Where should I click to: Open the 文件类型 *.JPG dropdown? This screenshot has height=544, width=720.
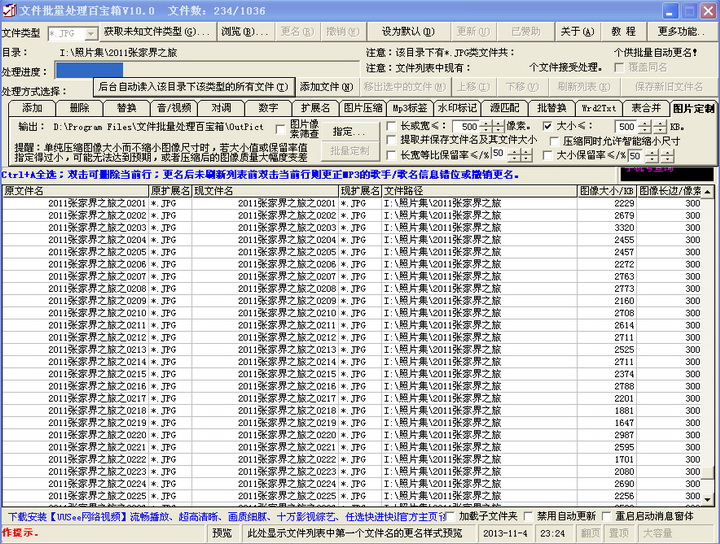[90, 33]
